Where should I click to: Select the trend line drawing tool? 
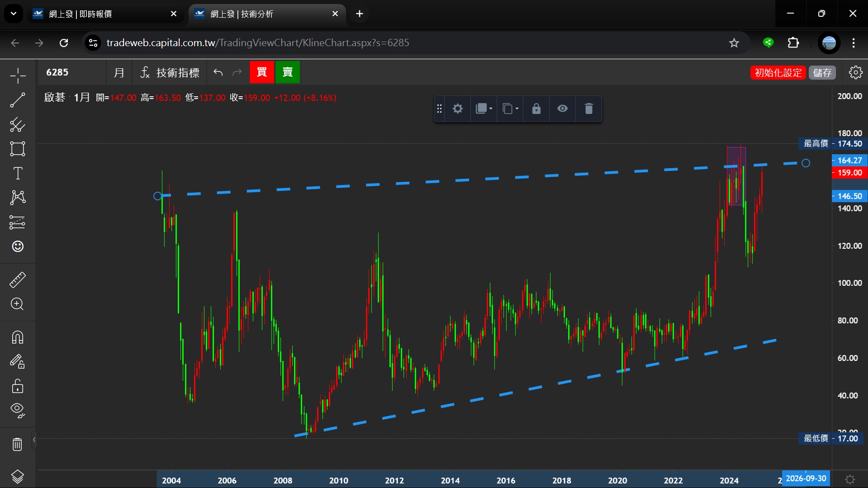18,100
